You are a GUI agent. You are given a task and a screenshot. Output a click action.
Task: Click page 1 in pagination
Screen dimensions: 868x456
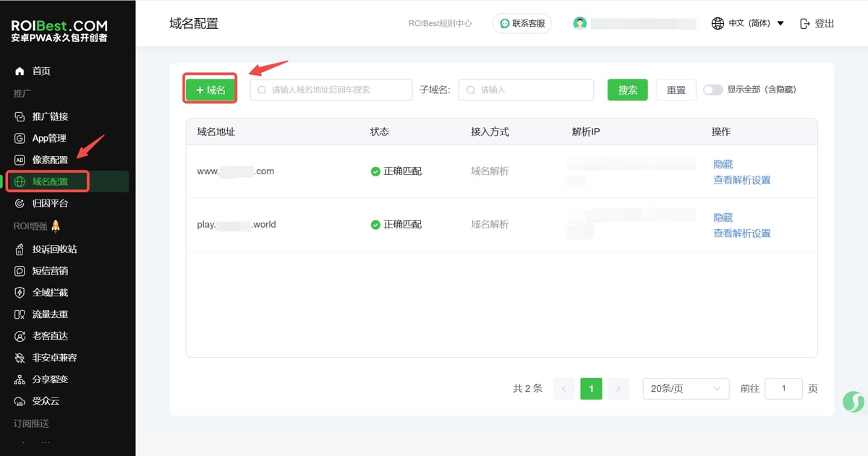click(591, 389)
